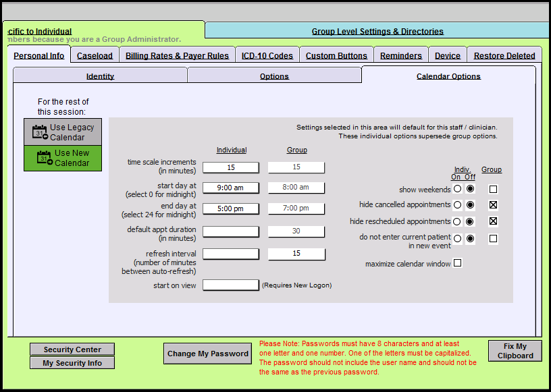Image resolution: width=551 pixels, height=392 pixels.
Task: Click the individual default appt duration field
Action: tap(230, 231)
